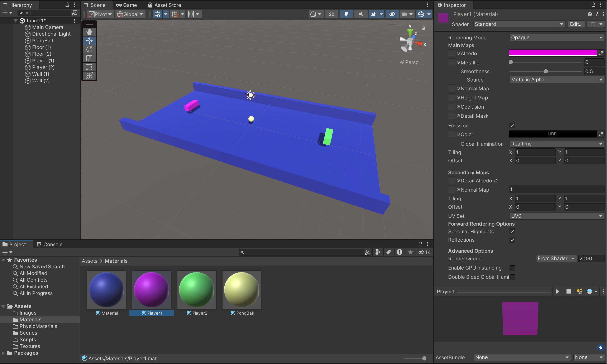The width and height of the screenshot is (607, 364).
Task: Uncheck the Emission checkbox
Action: point(512,126)
